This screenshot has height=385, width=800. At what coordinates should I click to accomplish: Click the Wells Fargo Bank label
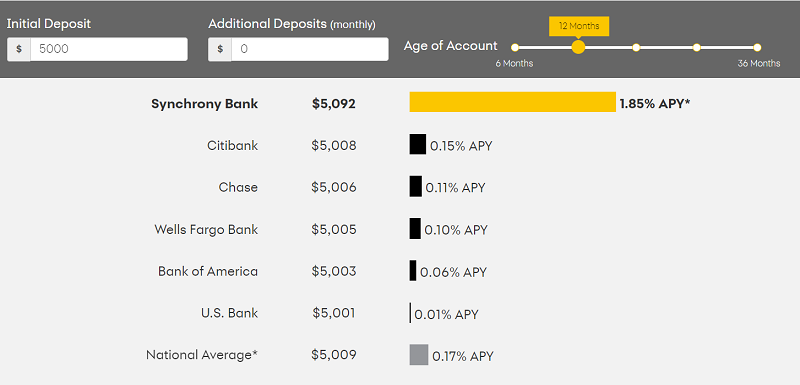(x=206, y=229)
